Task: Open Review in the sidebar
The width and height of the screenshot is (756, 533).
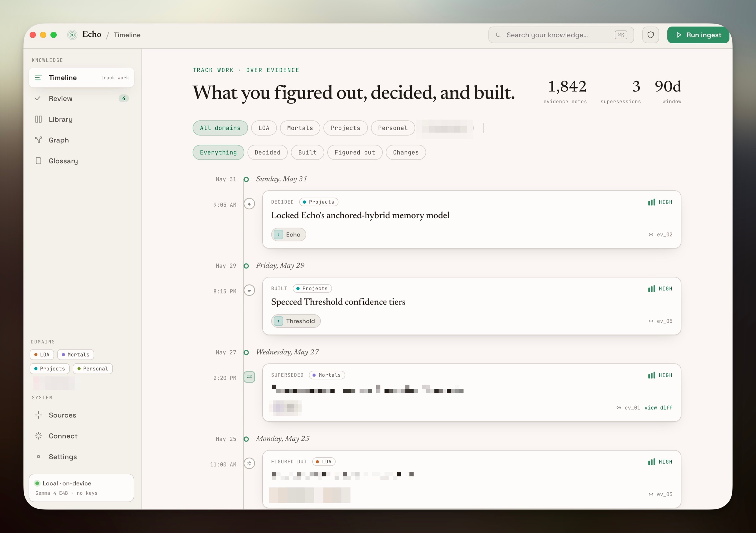Action: pyautogui.click(x=81, y=98)
